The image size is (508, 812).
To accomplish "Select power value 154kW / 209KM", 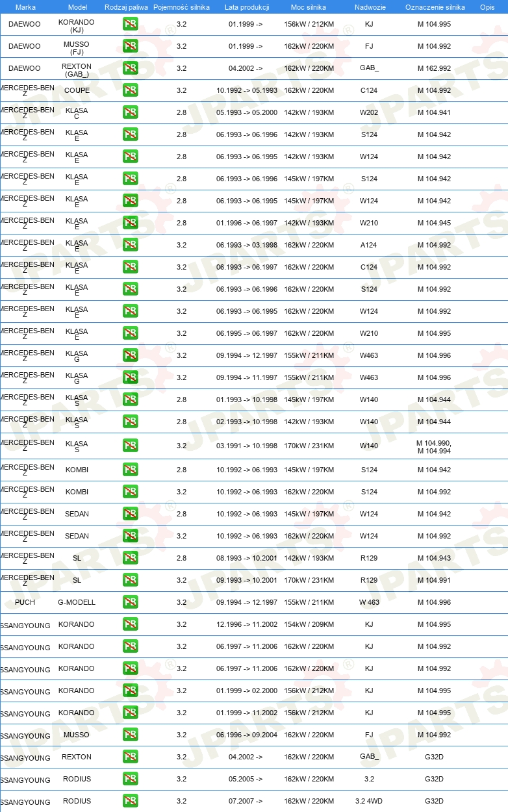I will coord(309,625).
